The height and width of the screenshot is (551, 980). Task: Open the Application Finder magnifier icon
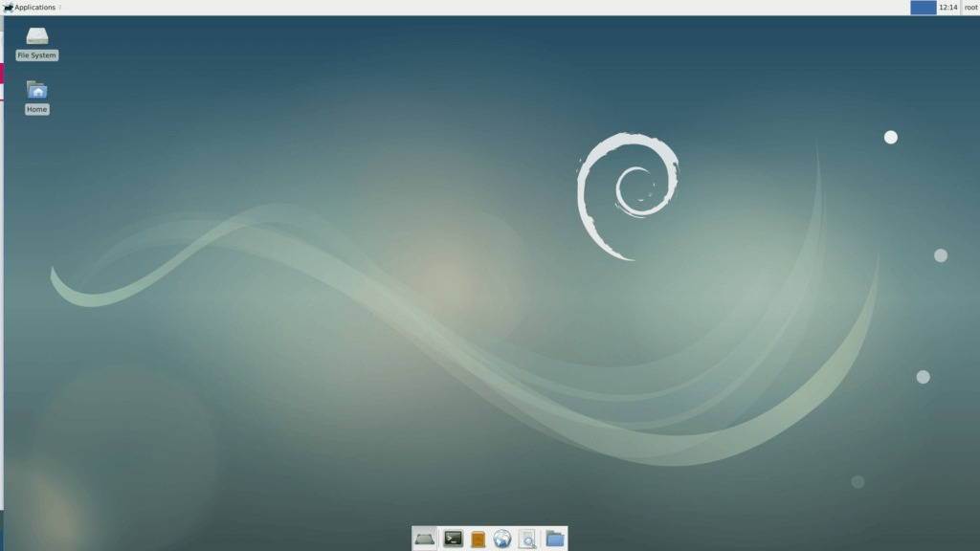coord(527,540)
